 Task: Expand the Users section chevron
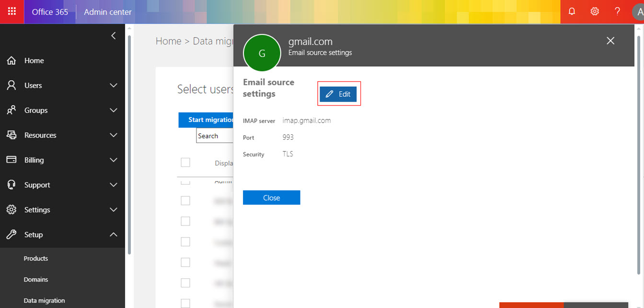[114, 85]
